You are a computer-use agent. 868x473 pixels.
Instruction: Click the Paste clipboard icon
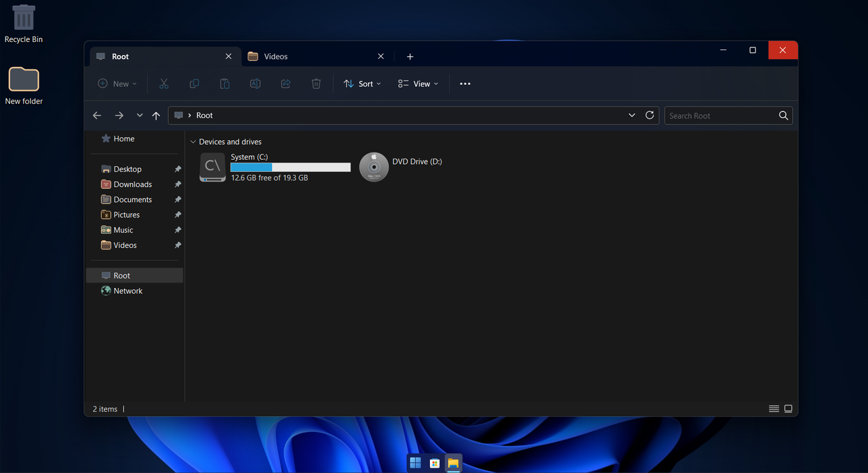pos(224,83)
